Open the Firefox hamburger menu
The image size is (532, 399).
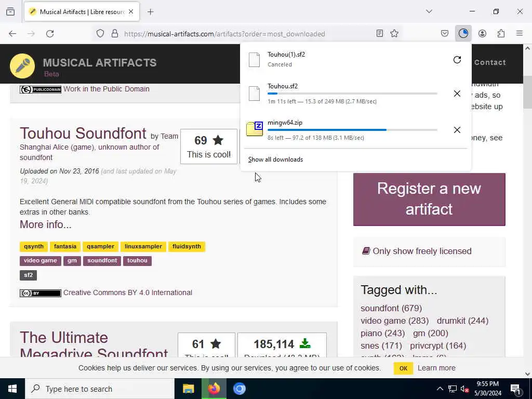(520, 33)
